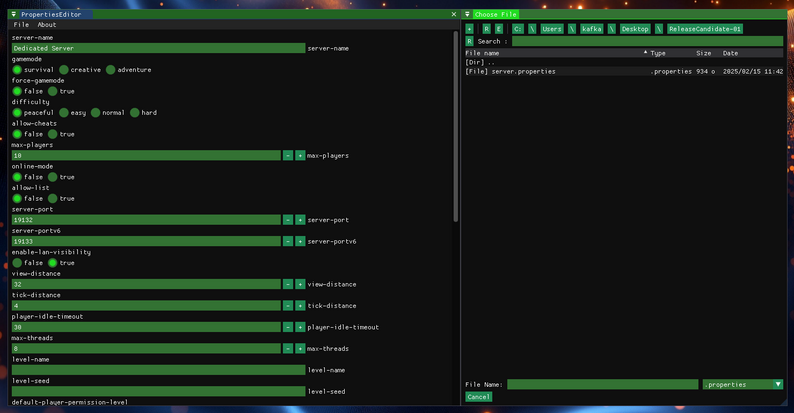Viewport: 794px width, 413px height.
Task: Click the + create directory button in Choose File
Action: click(469, 29)
